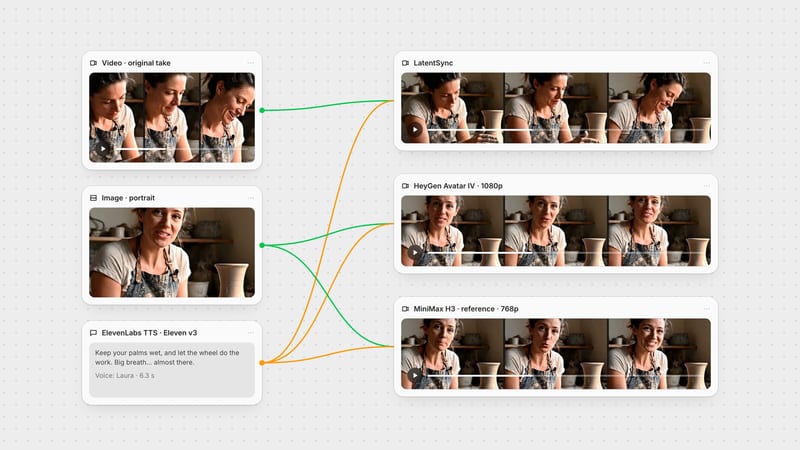
Task: Open the more-options menu on the MiniMax H3 node
Action: point(707,309)
